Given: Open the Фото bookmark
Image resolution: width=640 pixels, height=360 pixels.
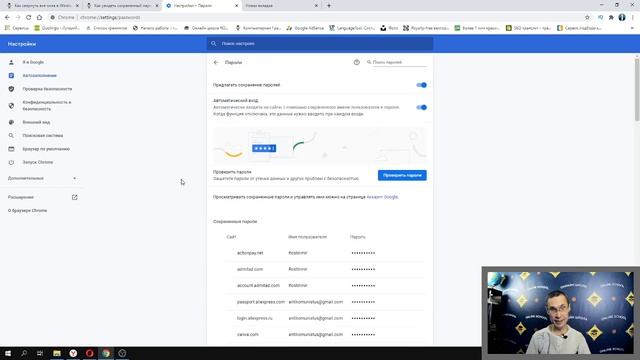Looking at the screenshot, I should 389,28.
